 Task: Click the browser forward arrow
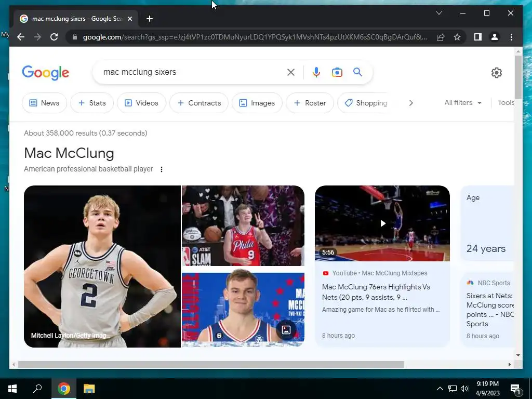coord(37,37)
